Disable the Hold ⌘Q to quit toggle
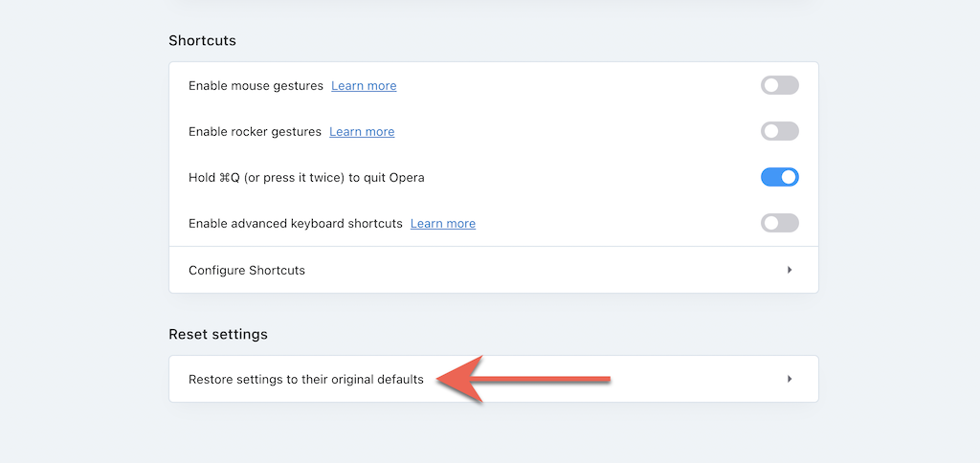This screenshot has height=463, width=980. (779, 177)
